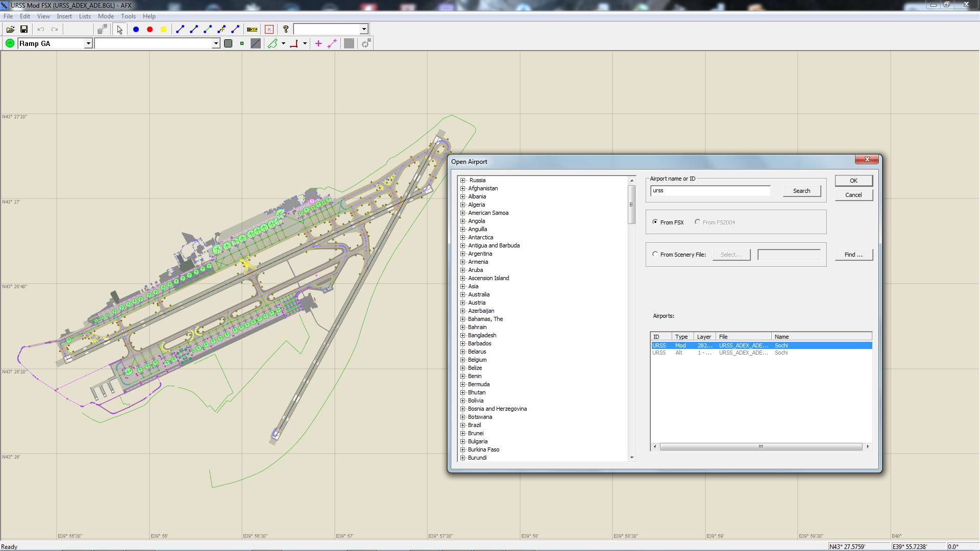
Task: Open the Tools menu
Action: pos(128,16)
